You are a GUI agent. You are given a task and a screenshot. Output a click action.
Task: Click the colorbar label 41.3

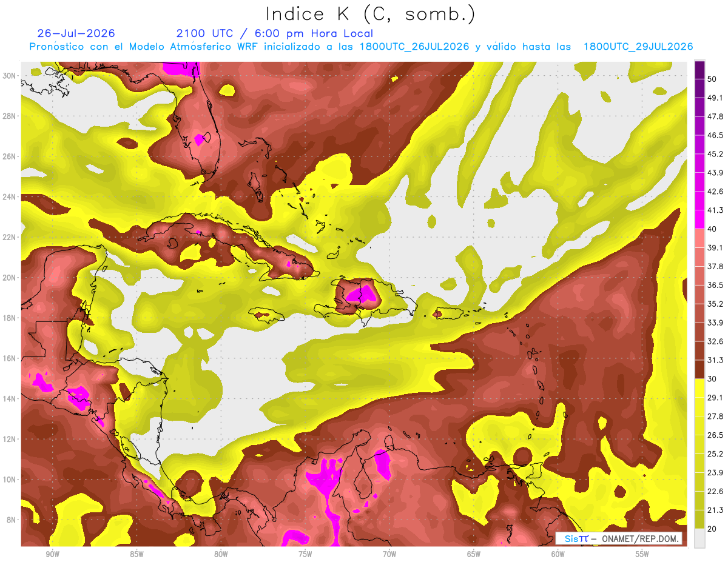click(715, 210)
